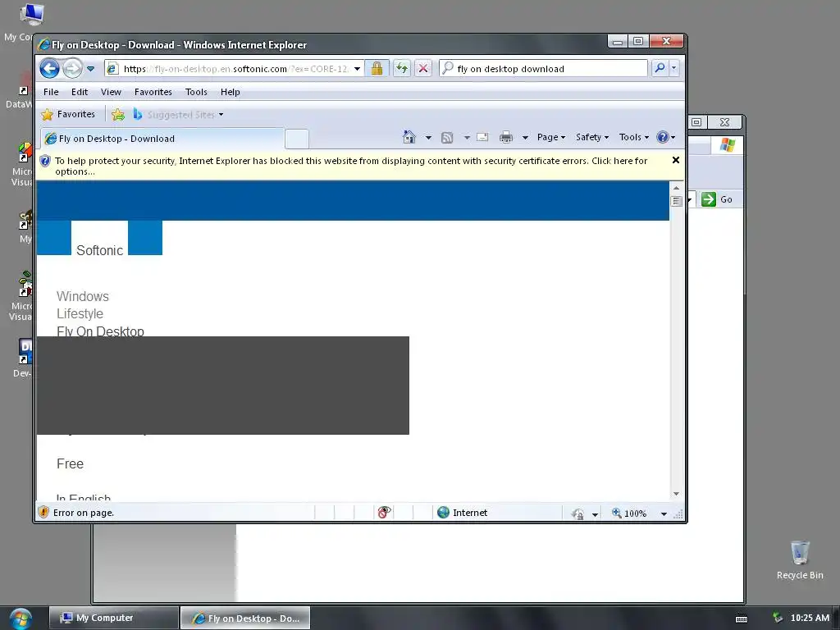Click the scrollbar up arrow
This screenshot has height=630, width=840.
pos(676,188)
